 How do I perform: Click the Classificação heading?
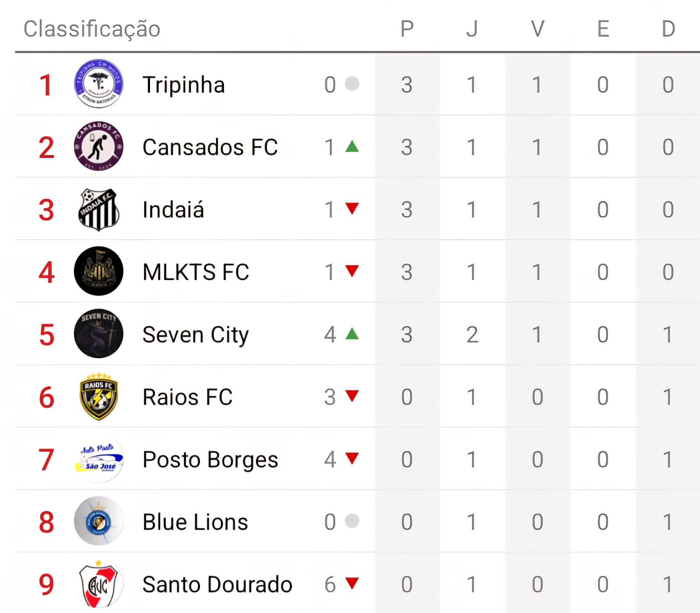[x=92, y=29]
